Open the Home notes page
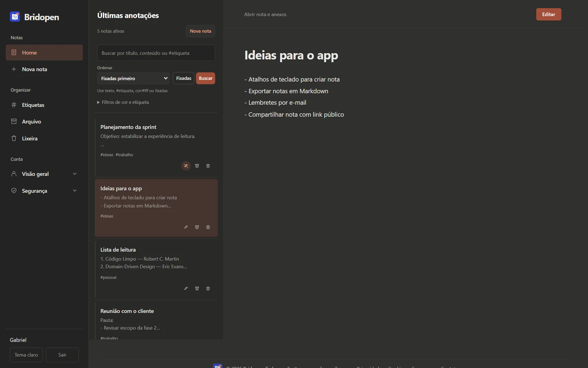The image size is (588, 368). 44,53
